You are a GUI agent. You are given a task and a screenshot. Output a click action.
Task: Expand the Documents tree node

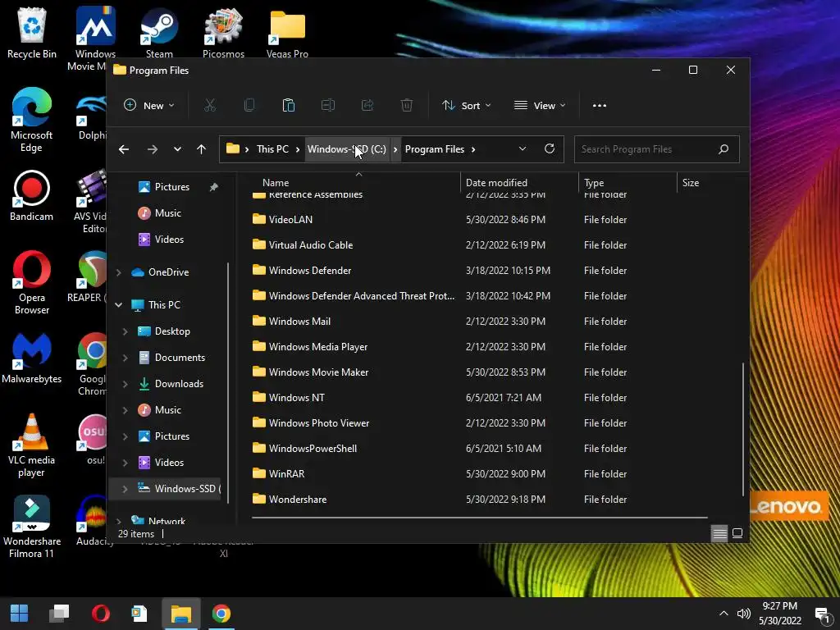pos(125,358)
